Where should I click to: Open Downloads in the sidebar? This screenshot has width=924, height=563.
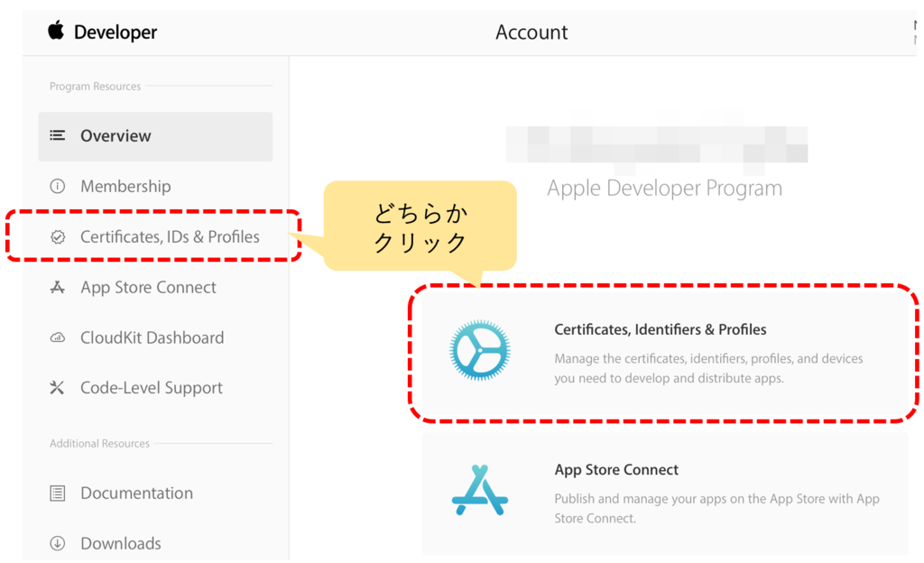121,543
